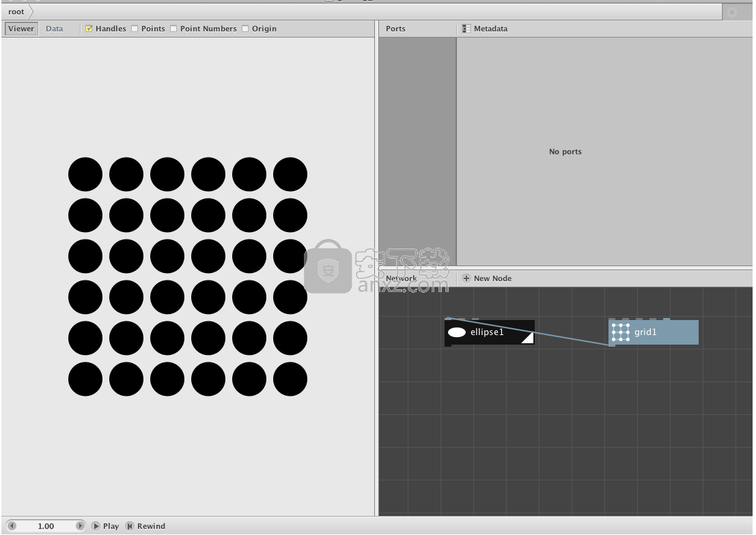Select the grid1 node
This screenshot has width=756, height=535.
(x=654, y=332)
